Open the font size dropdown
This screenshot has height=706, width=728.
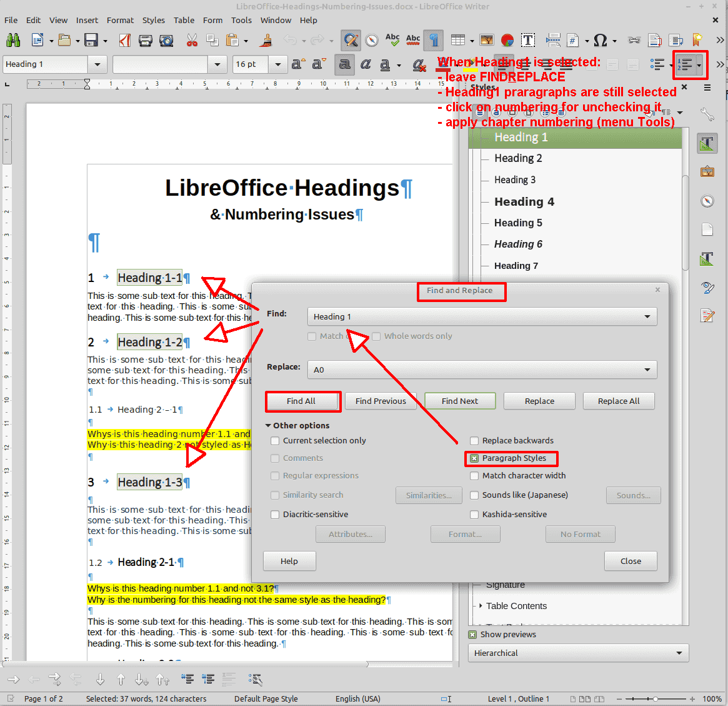pos(277,64)
